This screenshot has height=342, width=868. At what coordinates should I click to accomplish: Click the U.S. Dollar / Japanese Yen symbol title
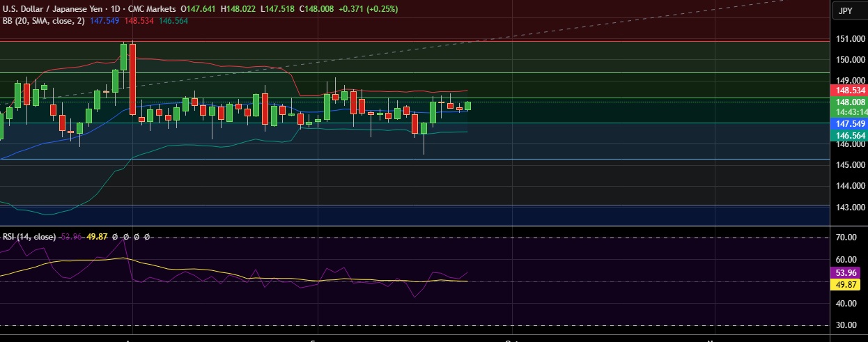pyautogui.click(x=53, y=9)
